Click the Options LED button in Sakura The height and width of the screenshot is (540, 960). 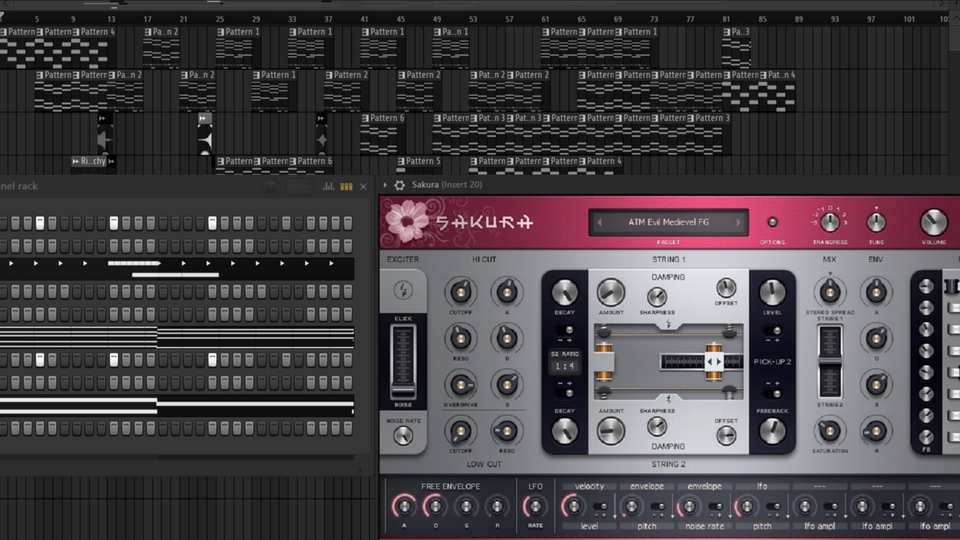[772, 222]
